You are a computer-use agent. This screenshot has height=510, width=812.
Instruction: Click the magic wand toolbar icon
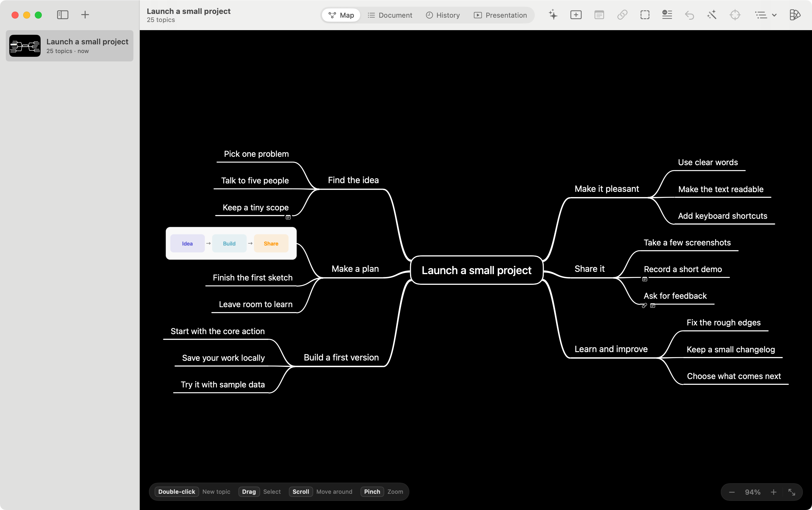[712, 15]
